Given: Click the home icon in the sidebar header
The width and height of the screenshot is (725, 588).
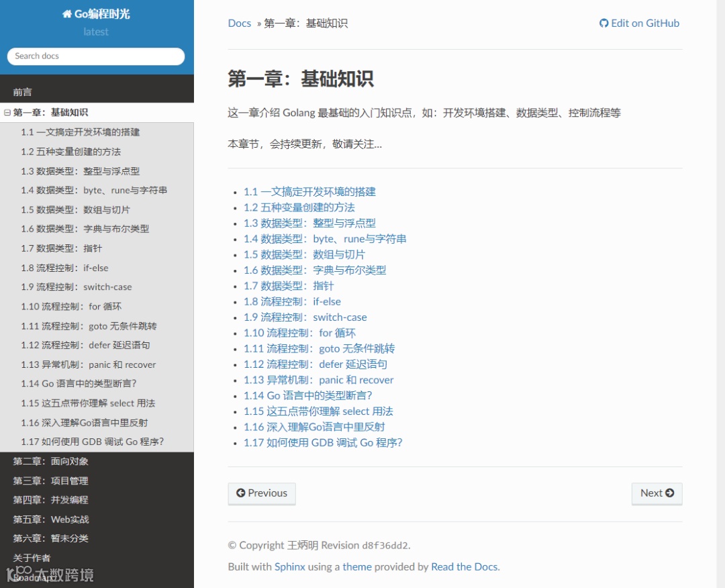Looking at the screenshot, I should pyautogui.click(x=68, y=13).
